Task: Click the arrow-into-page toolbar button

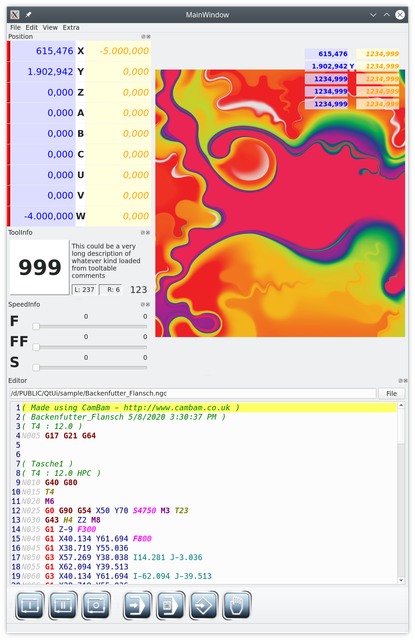Action: [x=137, y=606]
